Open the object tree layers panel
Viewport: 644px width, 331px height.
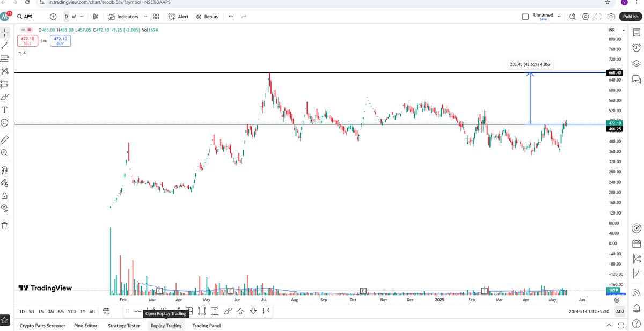(x=636, y=63)
